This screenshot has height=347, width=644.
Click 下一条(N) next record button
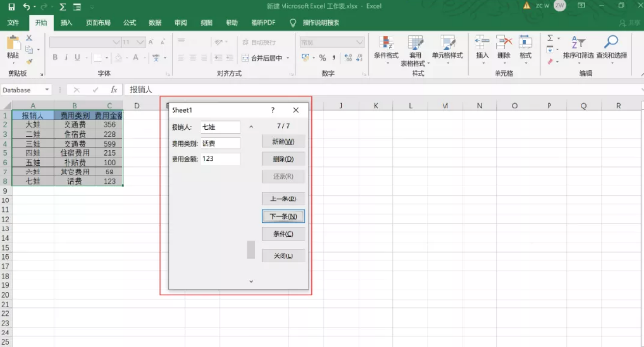pyautogui.click(x=283, y=217)
